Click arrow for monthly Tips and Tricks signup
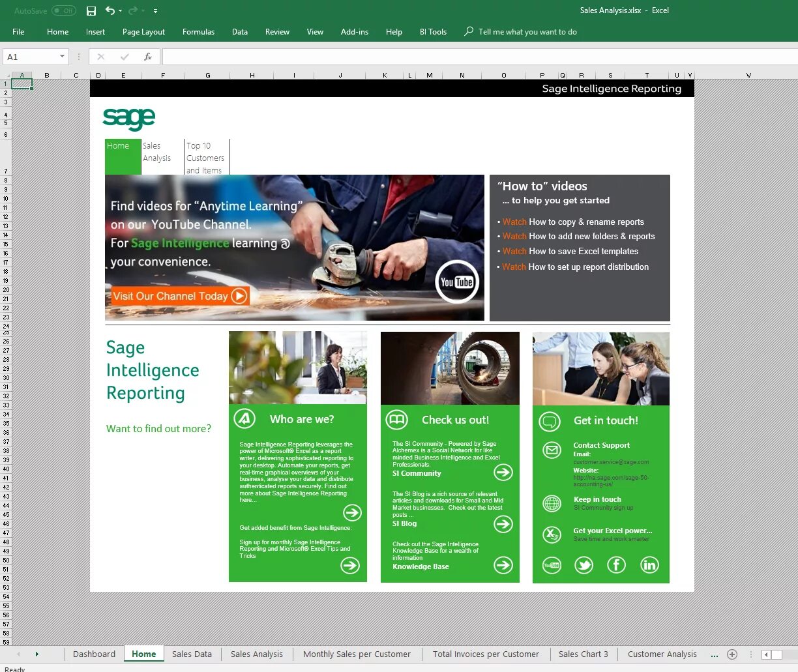Viewport: 798px width, 672px height. pos(350,565)
